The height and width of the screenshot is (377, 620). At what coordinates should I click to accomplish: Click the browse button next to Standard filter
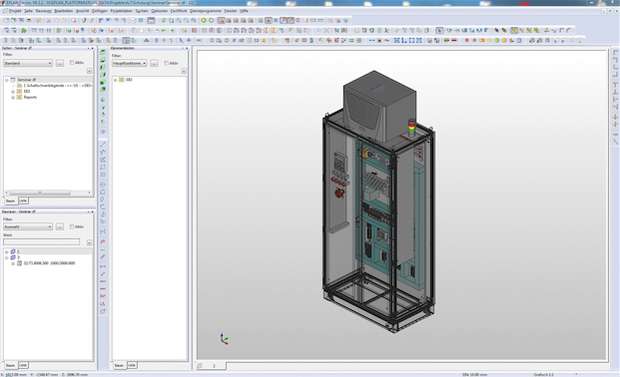(60, 63)
